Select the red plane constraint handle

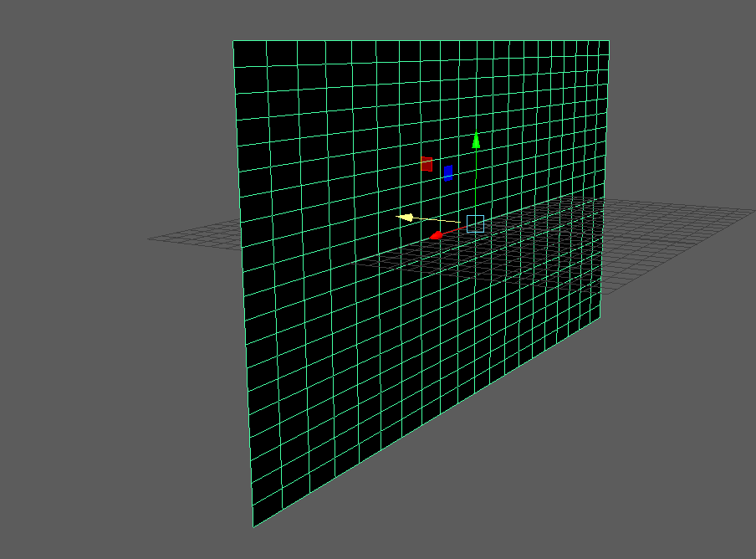click(x=428, y=163)
